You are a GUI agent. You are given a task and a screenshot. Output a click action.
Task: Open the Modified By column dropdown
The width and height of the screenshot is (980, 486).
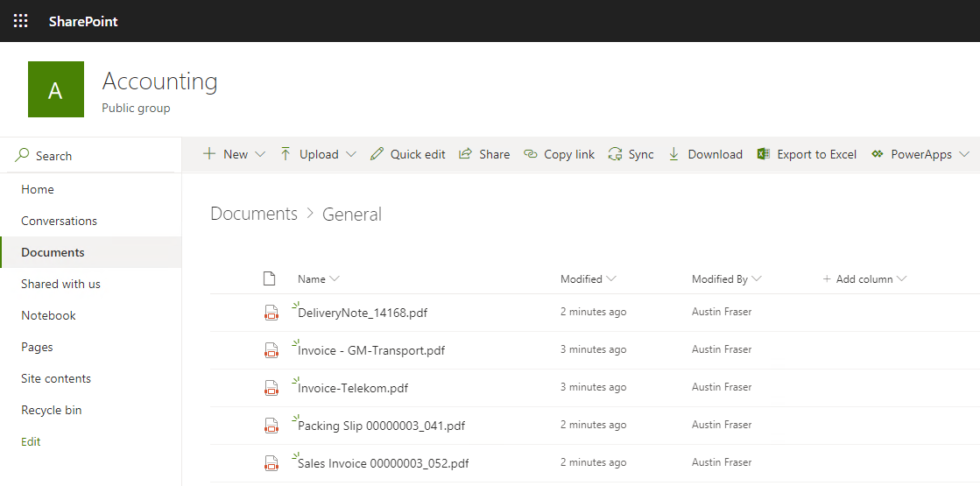(x=757, y=279)
